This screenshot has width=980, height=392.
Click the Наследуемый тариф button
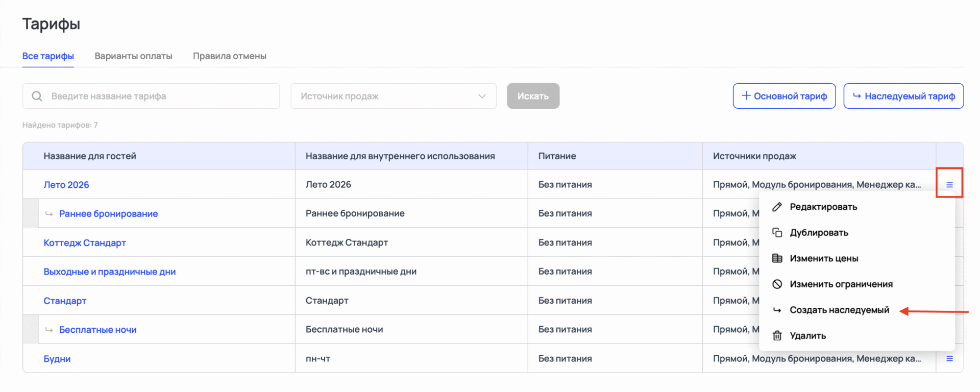pos(903,96)
